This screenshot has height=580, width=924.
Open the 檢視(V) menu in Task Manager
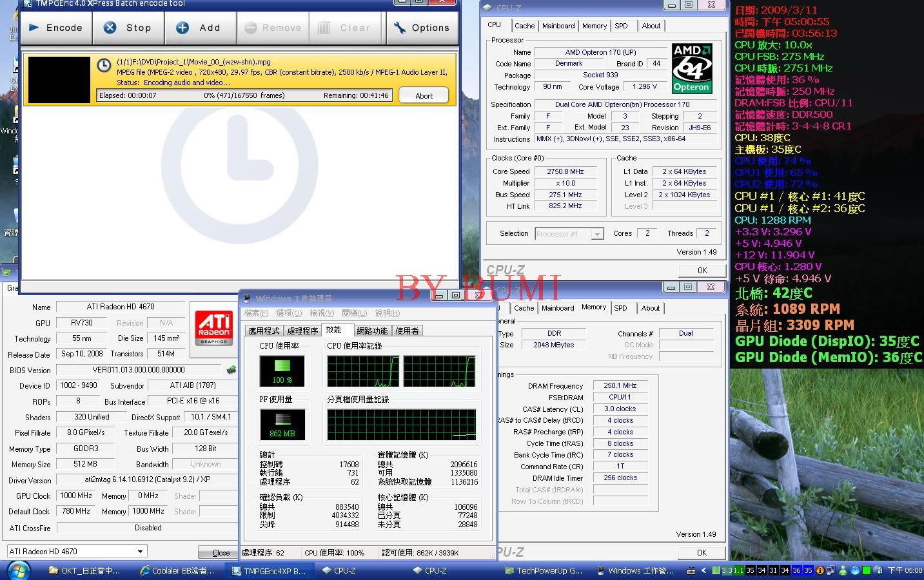point(322,313)
